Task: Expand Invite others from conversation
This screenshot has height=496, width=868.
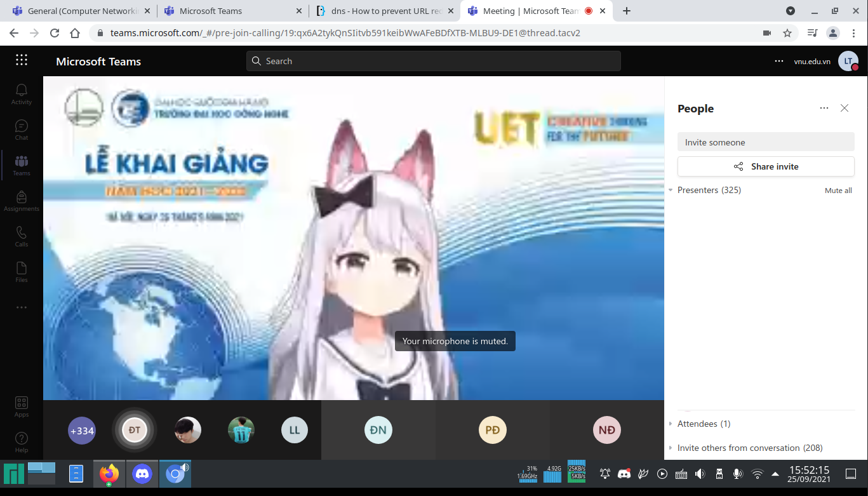Action: [x=671, y=448]
